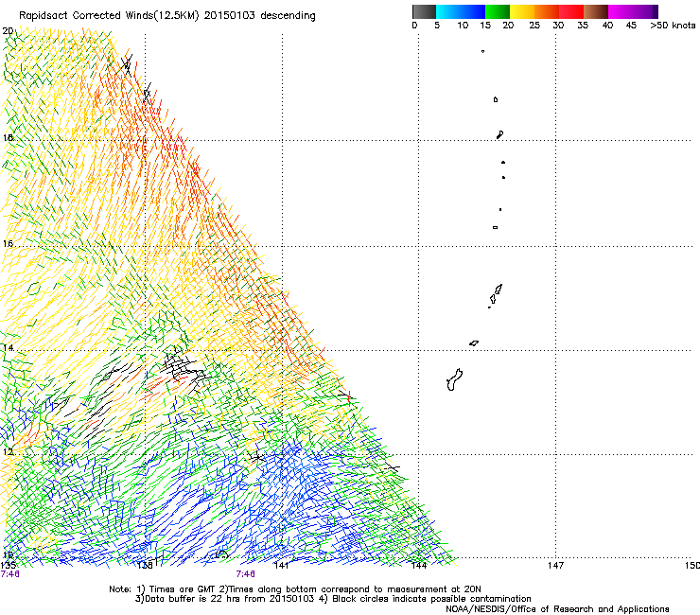Click the island outline just above the 18N line

click(500, 134)
